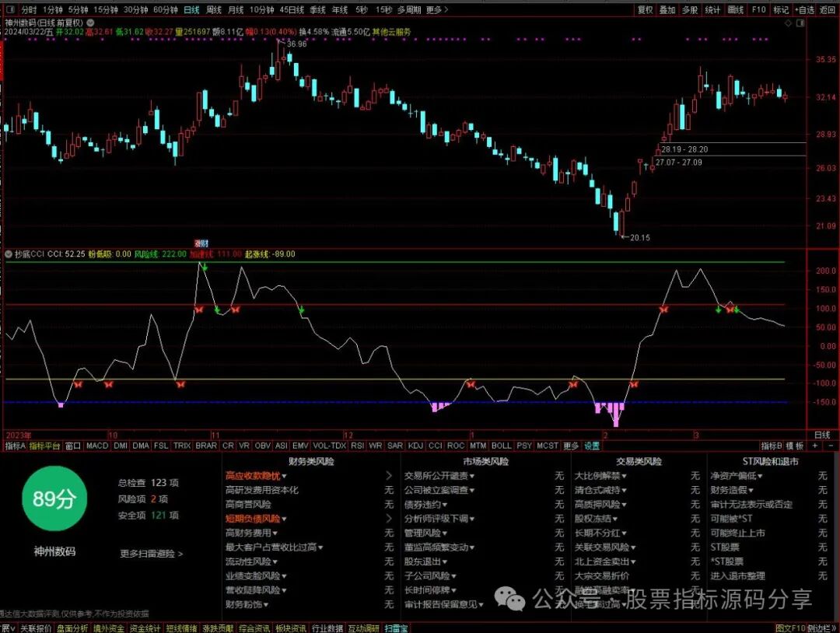The image size is (840, 633).
Task: Click the 其他云服务 label in quote line
Action: [x=391, y=32]
